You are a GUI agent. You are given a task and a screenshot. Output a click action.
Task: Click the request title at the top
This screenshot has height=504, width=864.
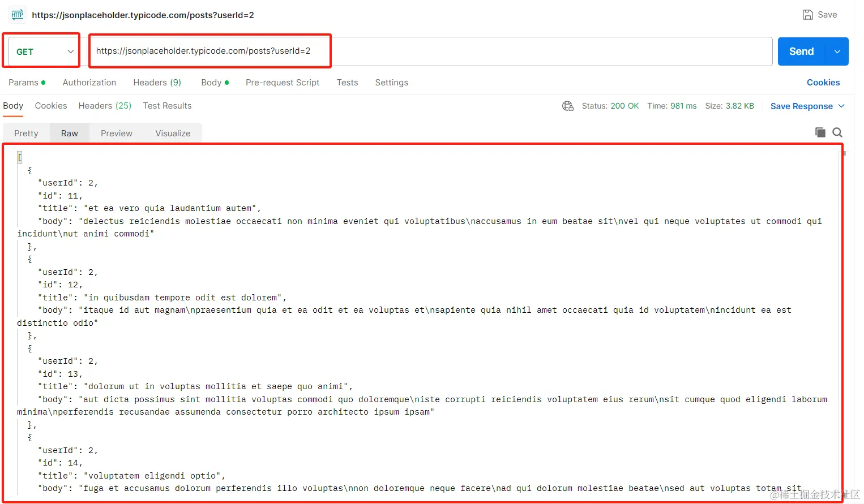pos(143,15)
